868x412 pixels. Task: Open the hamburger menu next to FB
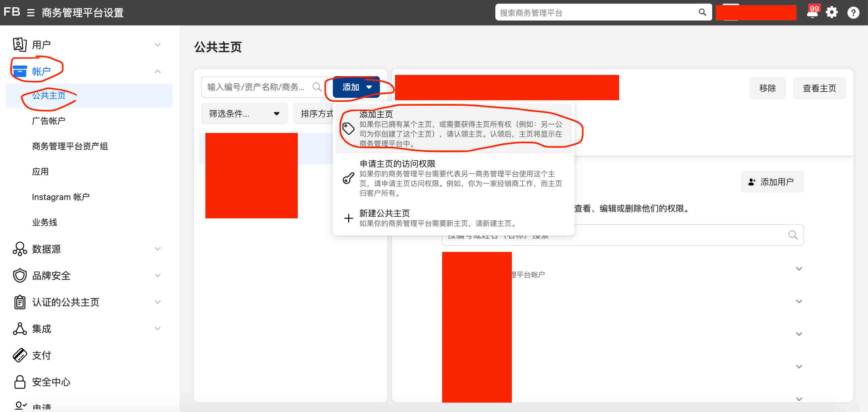point(31,13)
